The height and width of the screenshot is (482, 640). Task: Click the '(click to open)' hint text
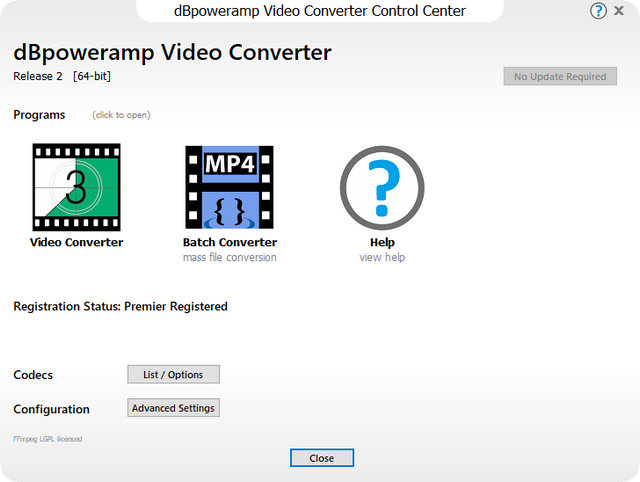[121, 115]
